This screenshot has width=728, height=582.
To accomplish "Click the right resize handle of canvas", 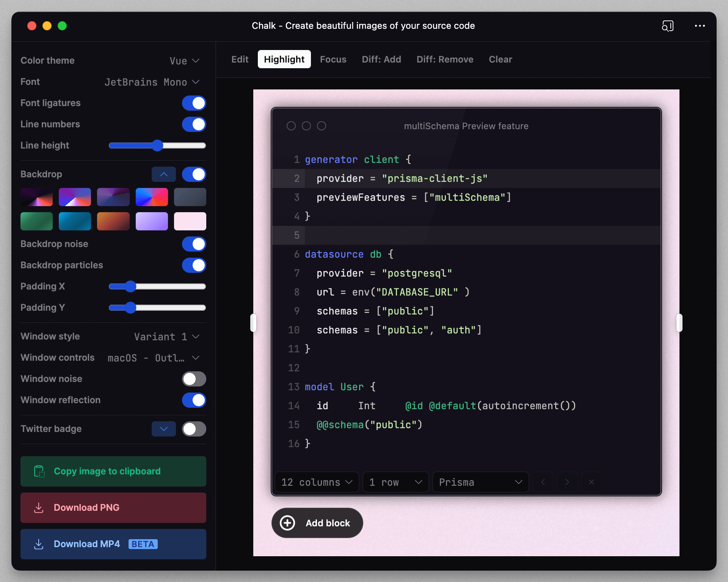I will 679,323.
